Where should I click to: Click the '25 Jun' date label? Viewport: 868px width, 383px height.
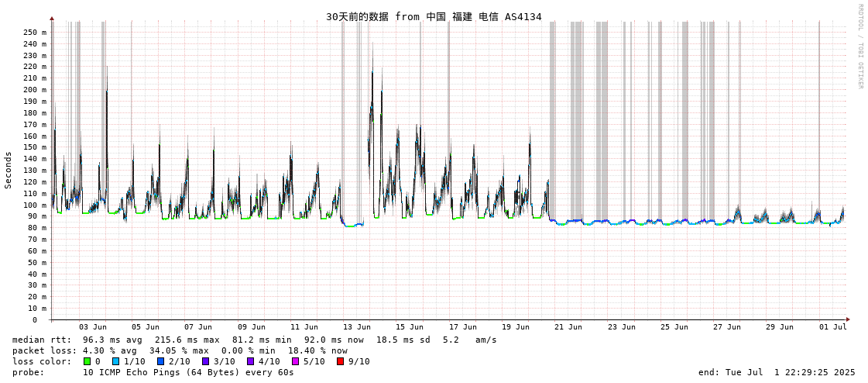click(674, 327)
